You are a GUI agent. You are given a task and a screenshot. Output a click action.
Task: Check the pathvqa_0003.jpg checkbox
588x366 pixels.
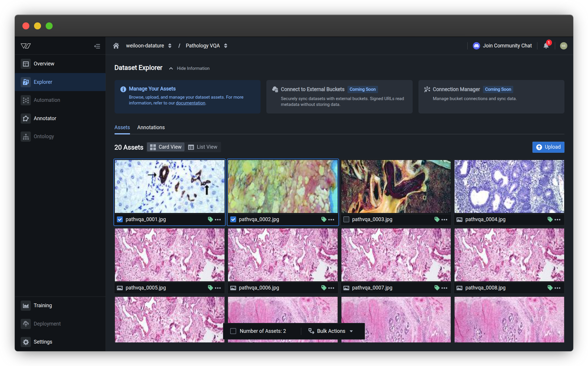coord(346,219)
